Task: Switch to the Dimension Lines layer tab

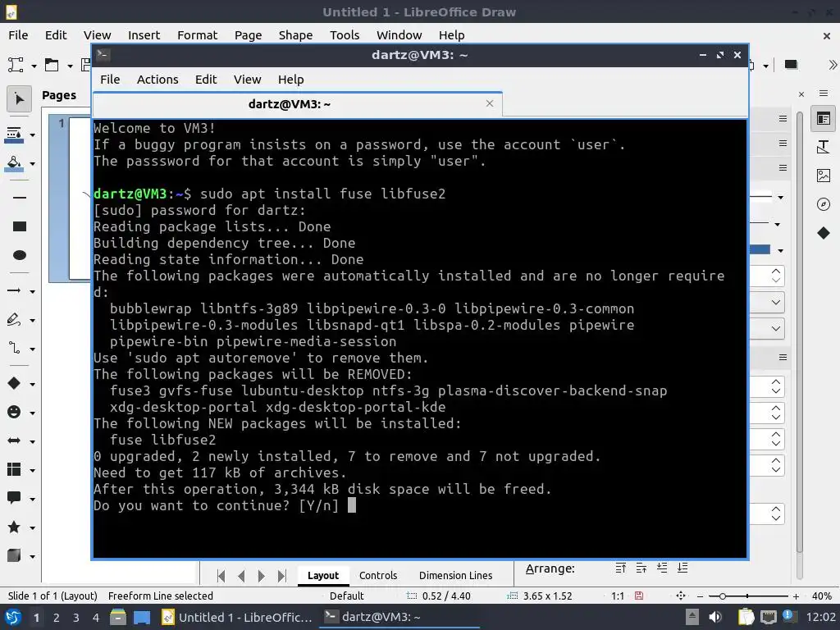Action: [x=455, y=575]
